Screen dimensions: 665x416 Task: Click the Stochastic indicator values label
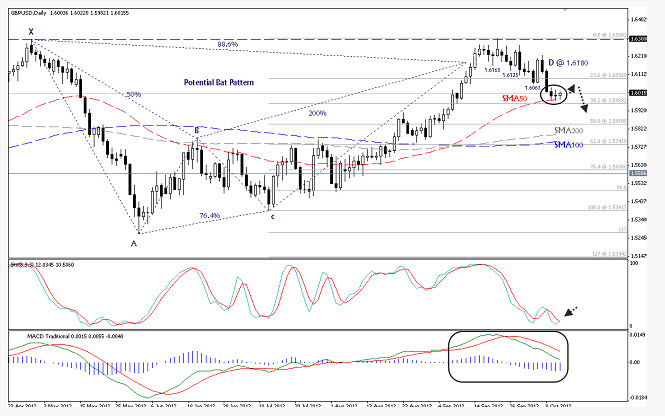coord(42,265)
